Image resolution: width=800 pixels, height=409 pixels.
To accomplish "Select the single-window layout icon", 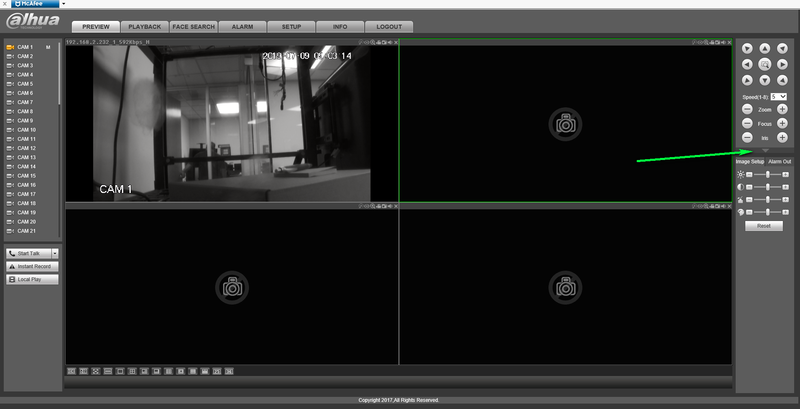I will point(120,371).
